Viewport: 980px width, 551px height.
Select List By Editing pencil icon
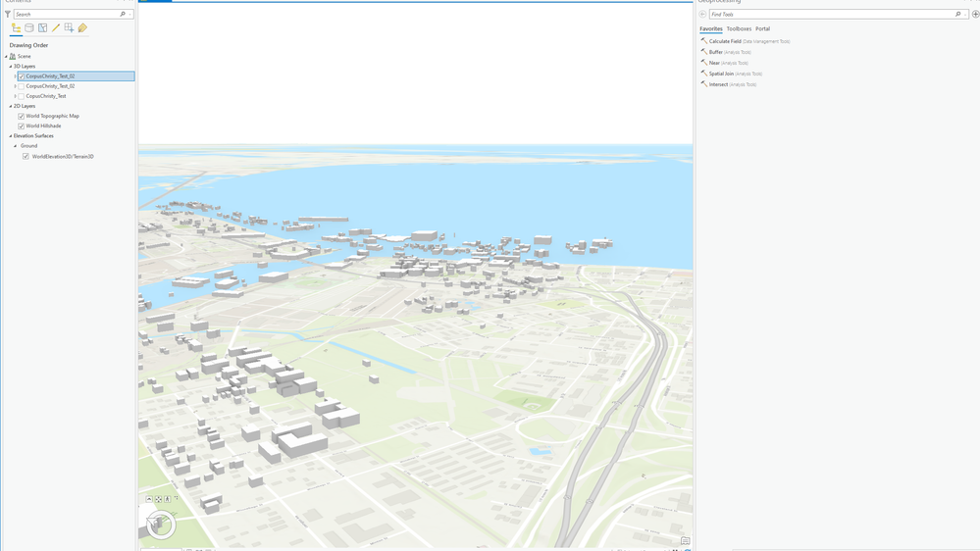coord(56,28)
